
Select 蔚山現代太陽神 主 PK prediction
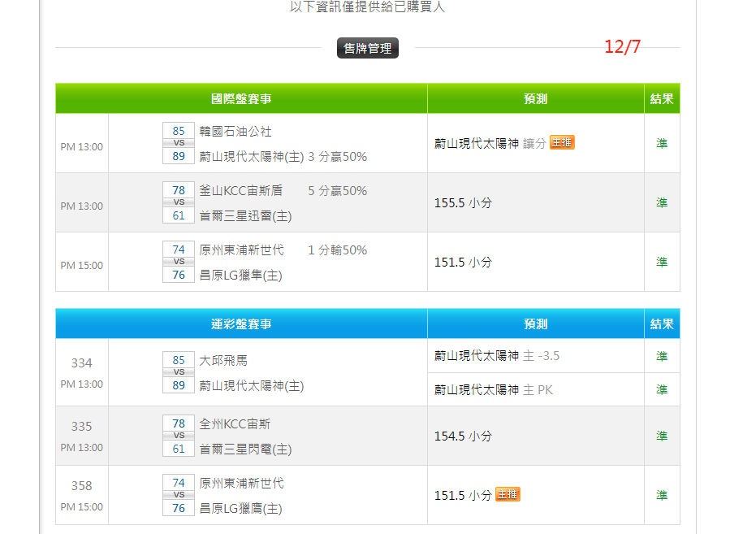[493, 389]
